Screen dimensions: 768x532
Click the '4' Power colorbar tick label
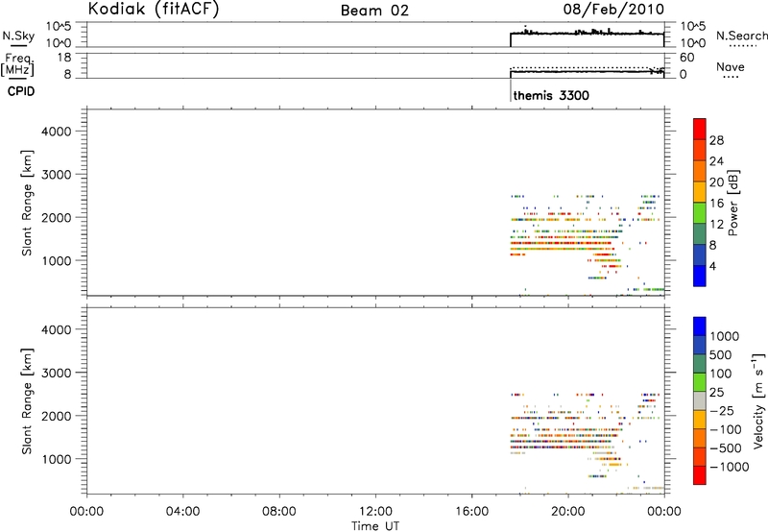point(712,266)
